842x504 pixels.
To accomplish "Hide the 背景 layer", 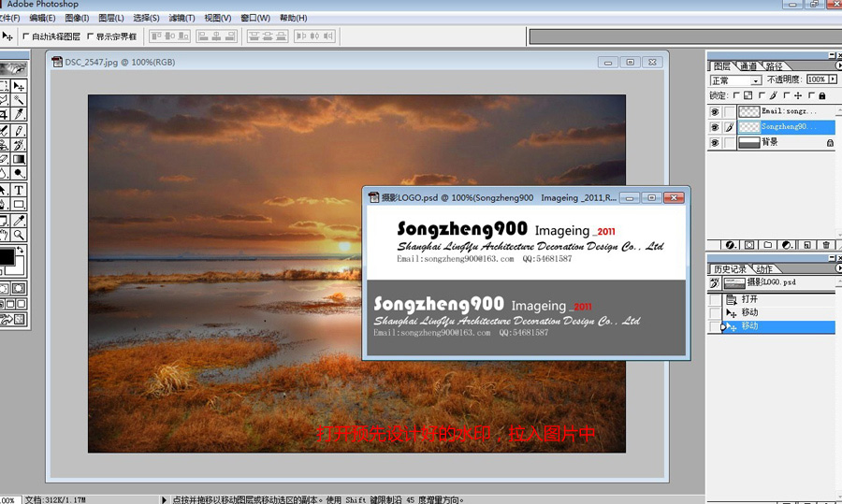I will (714, 143).
